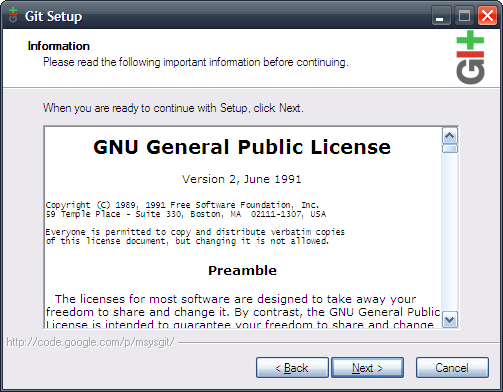The image size is (503, 392).
Task: Maximize the Git Setup window
Action: coord(464,15)
